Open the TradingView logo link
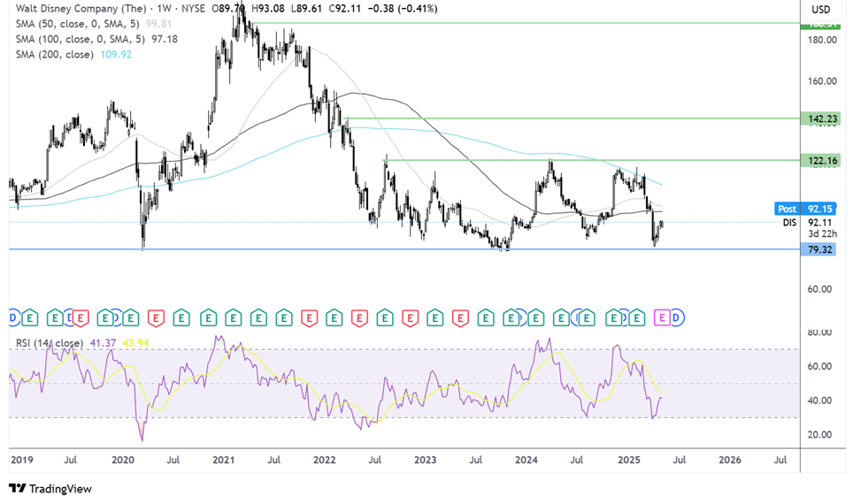 (50, 489)
